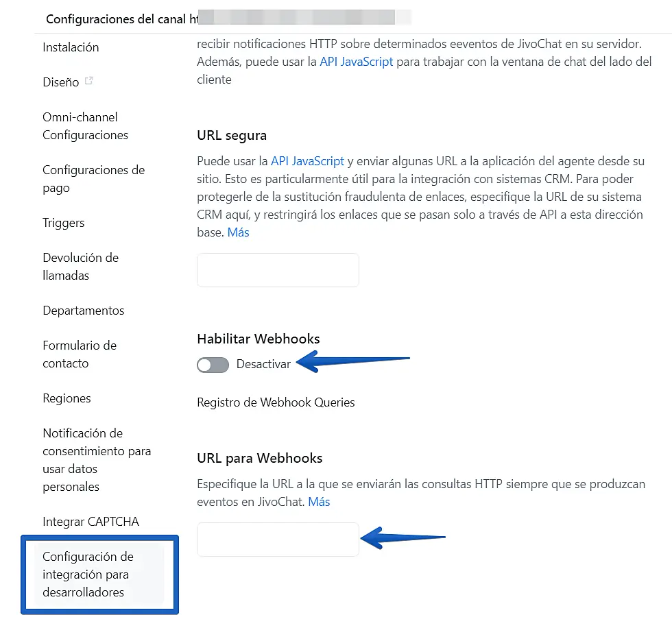Navigate to Devolución de llamadas
Screen dimensions: 672x617
(80, 267)
